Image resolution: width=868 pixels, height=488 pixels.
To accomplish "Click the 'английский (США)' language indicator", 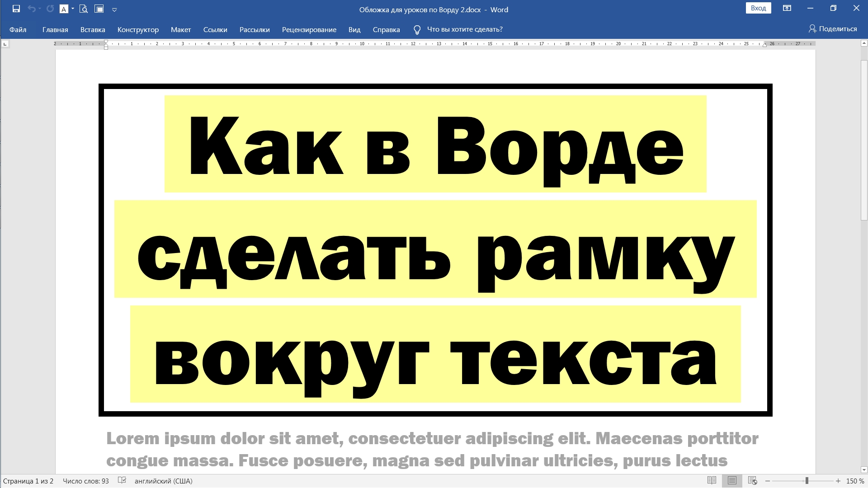I will (x=164, y=481).
